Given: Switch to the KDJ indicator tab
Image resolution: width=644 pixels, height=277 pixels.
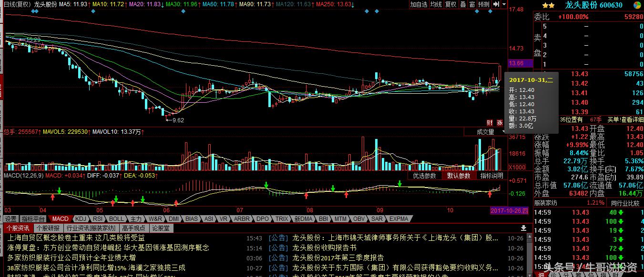Looking at the screenshot, I should coord(81,219).
